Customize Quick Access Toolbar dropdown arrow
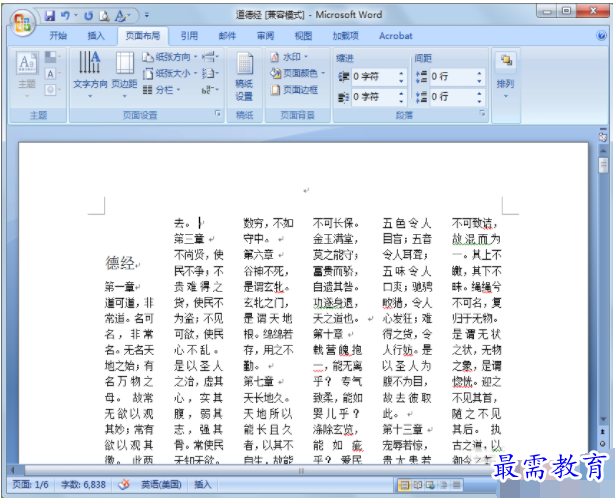Viewport: 615px width, 498px height. coord(147,15)
